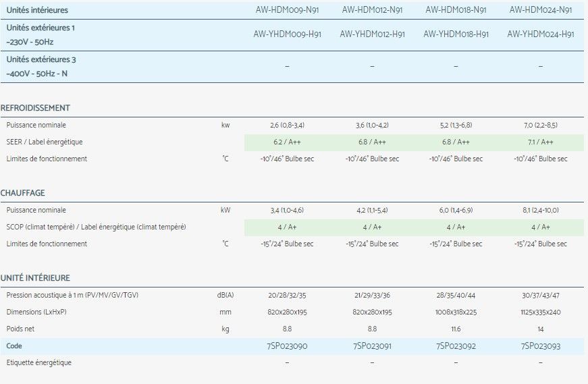Click the AW-HDM009-N91 indoor unit header
The width and height of the screenshot is (588, 384).
(287, 10)
